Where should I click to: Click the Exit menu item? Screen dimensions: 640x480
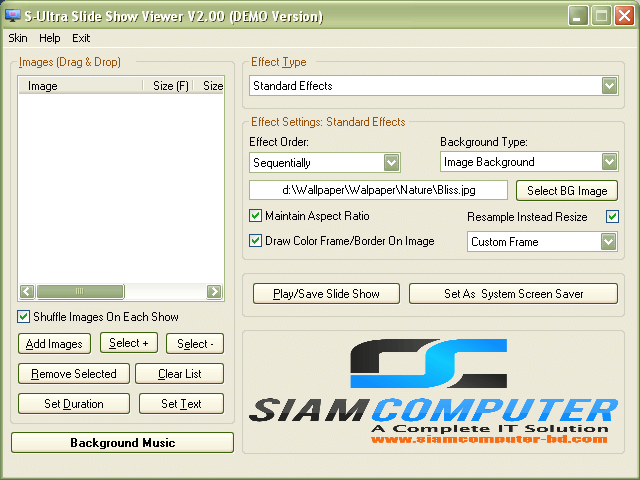81,38
